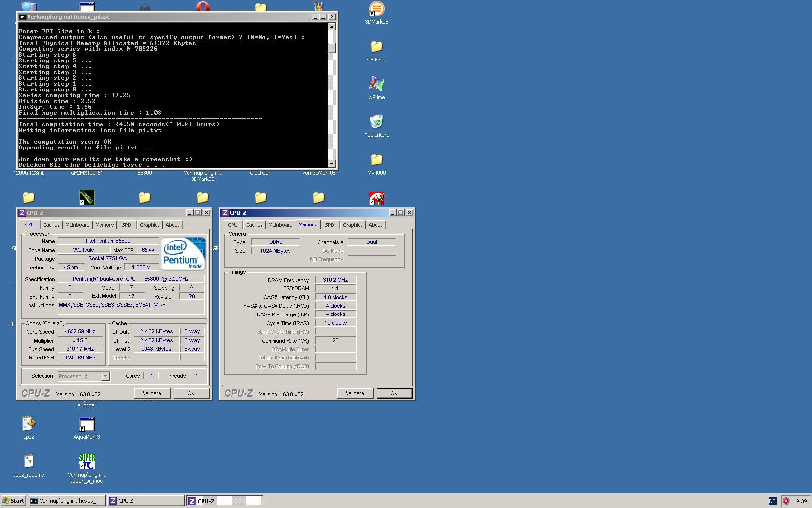The image size is (812, 508).
Task: Click the Intel Pentium inside logo
Action: (183, 254)
